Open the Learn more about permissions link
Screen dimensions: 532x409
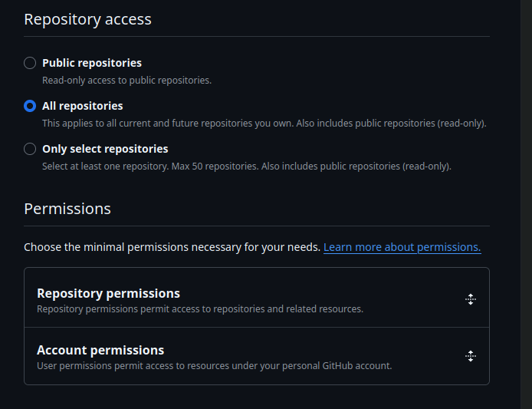(402, 247)
